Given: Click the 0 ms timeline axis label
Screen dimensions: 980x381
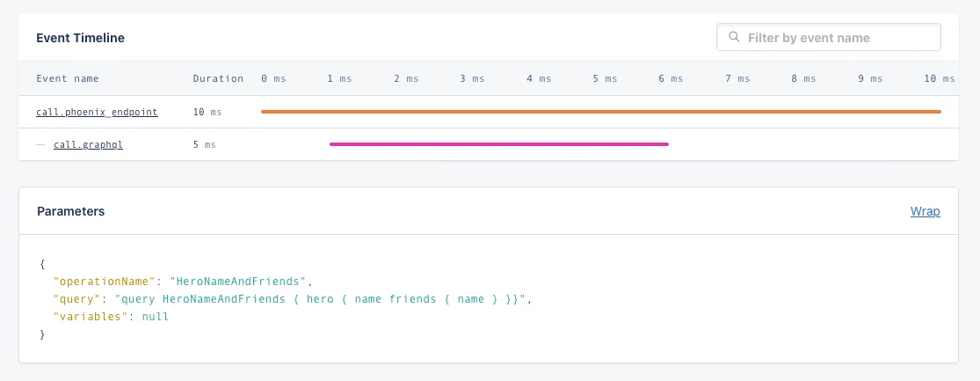Looking at the screenshot, I should tap(273, 79).
